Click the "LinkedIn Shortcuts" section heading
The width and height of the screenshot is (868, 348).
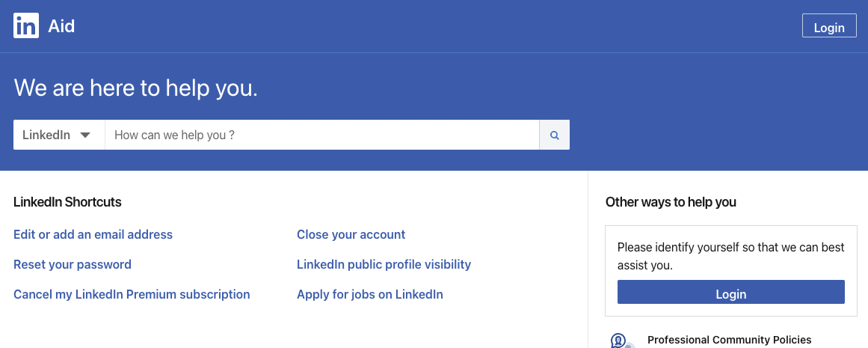point(67,202)
